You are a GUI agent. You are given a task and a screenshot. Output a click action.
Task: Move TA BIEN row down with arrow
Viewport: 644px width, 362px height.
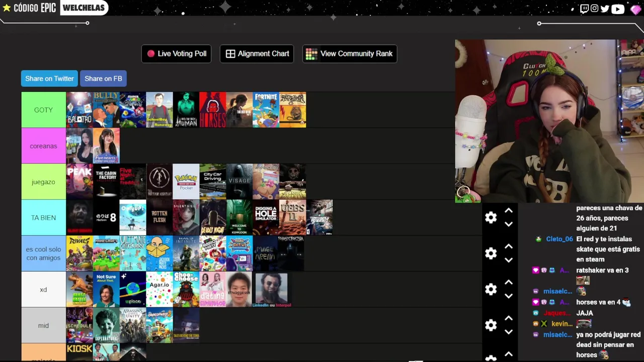pyautogui.click(x=509, y=224)
